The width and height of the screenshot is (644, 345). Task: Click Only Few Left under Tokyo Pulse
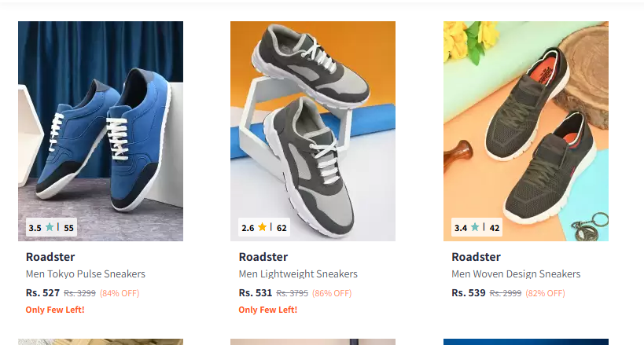click(55, 310)
